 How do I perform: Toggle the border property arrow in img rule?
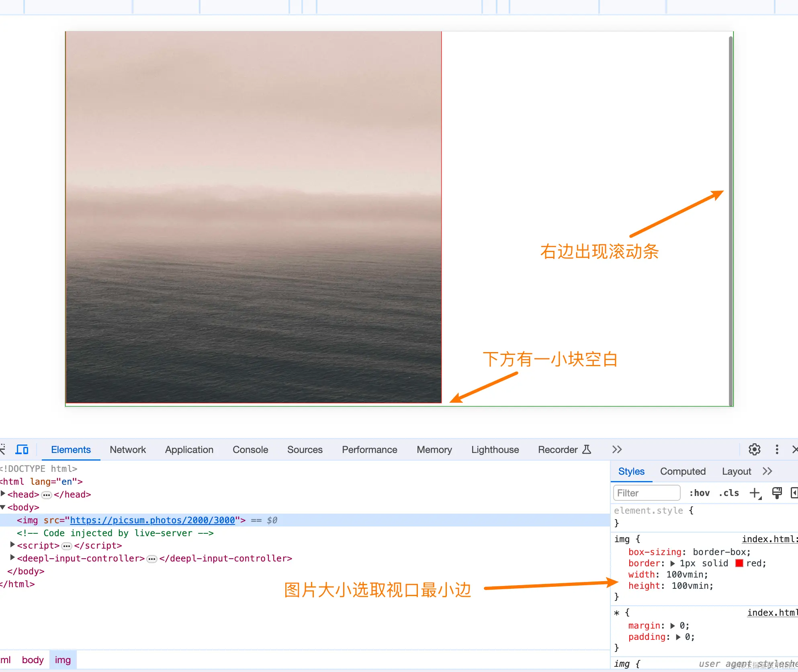tap(673, 563)
